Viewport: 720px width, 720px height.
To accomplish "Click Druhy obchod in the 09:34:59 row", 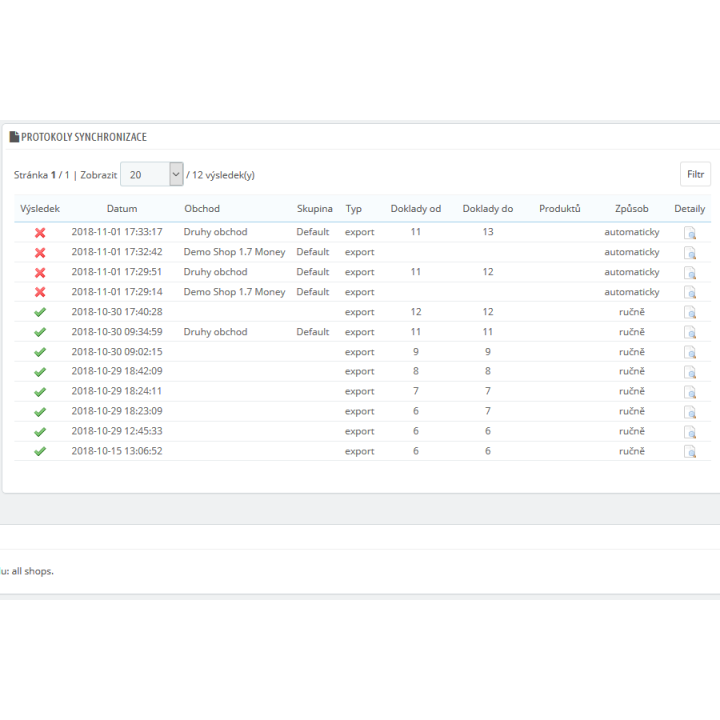I will click(215, 332).
